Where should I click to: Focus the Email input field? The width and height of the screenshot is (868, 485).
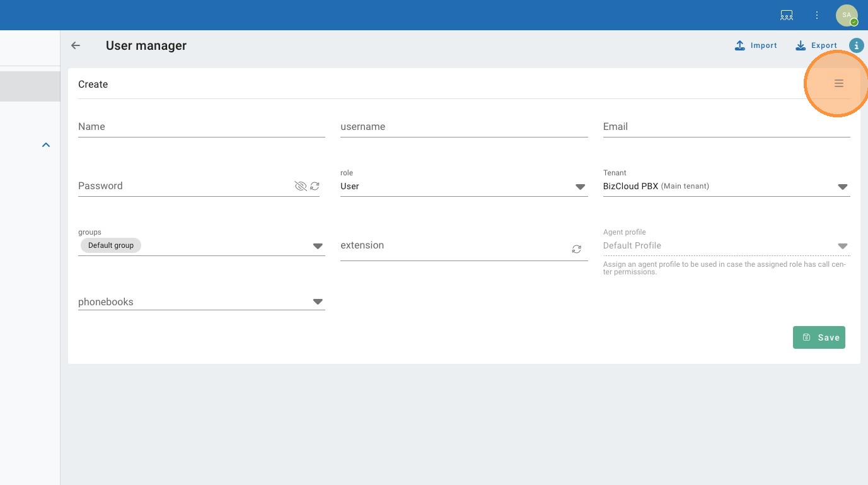tap(727, 127)
